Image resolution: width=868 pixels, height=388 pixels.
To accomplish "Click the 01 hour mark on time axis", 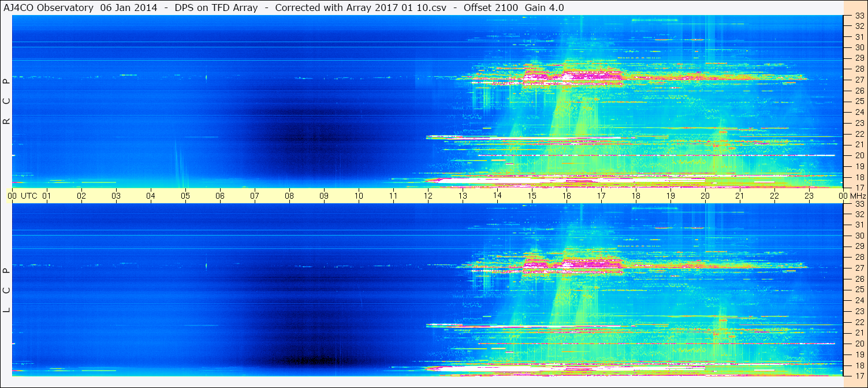I will click(47, 196).
